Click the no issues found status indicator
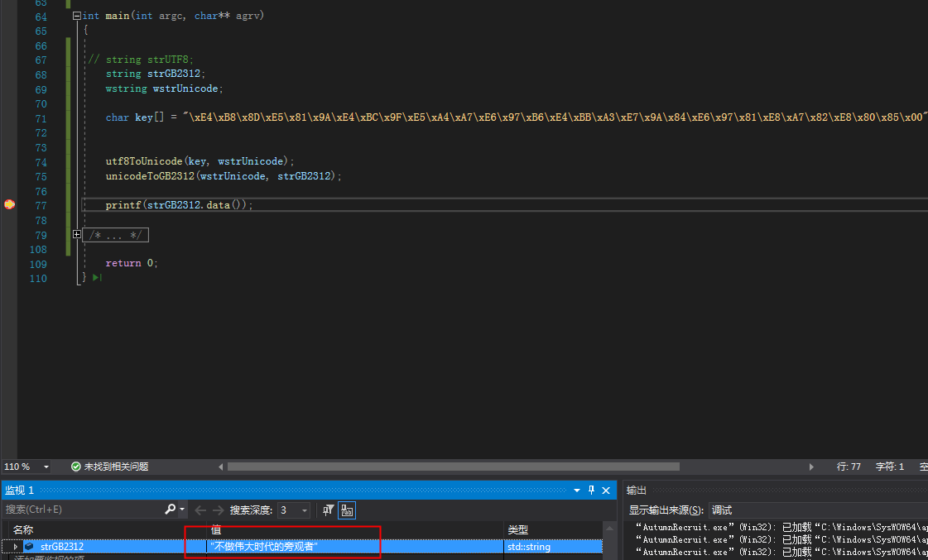This screenshot has height=560, width=928. pyautogui.click(x=109, y=467)
